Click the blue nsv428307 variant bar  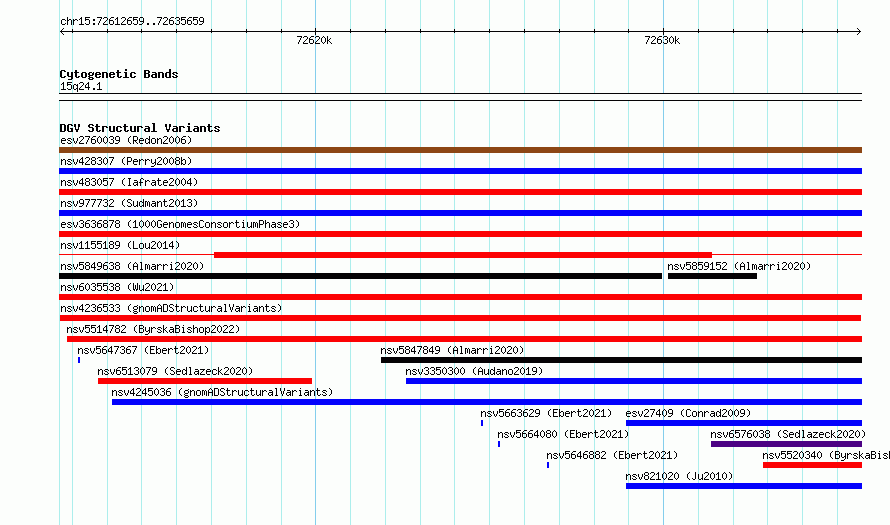click(460, 171)
